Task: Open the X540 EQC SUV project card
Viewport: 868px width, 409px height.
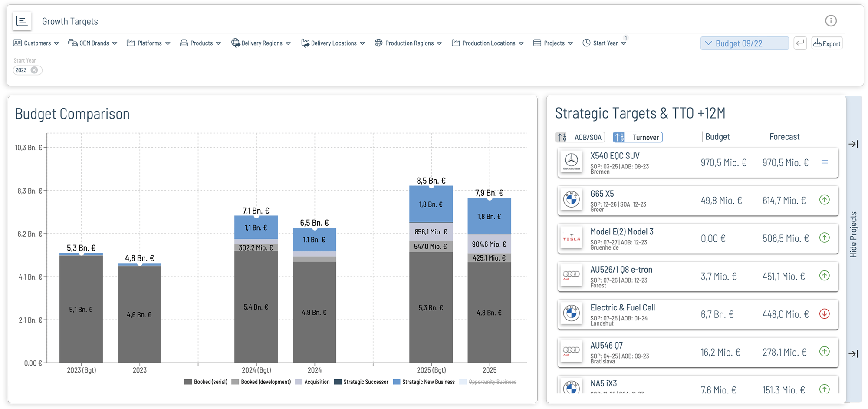Action: click(698, 162)
